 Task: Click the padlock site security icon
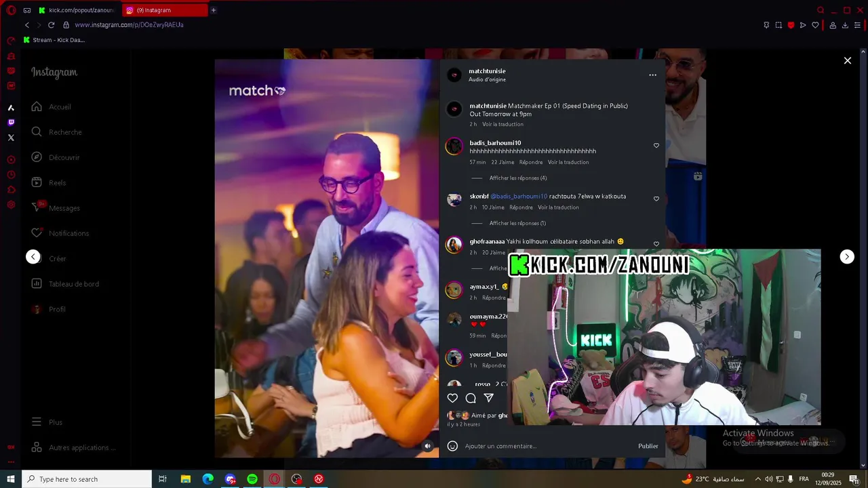66,25
